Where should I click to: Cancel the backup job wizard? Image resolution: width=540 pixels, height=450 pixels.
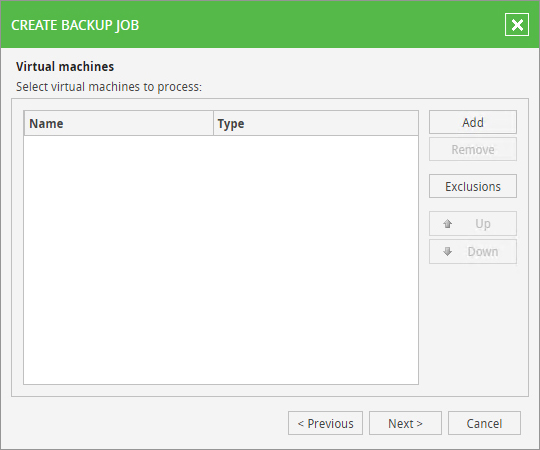(x=484, y=423)
